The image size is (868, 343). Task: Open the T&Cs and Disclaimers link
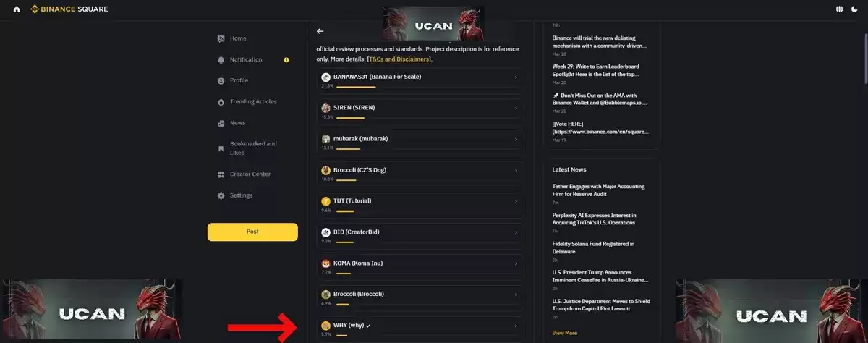click(x=399, y=59)
